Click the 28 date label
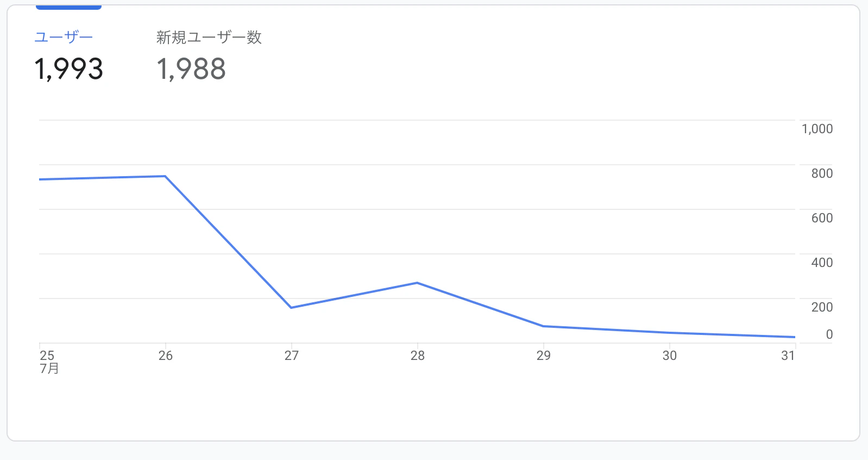 [x=417, y=355]
